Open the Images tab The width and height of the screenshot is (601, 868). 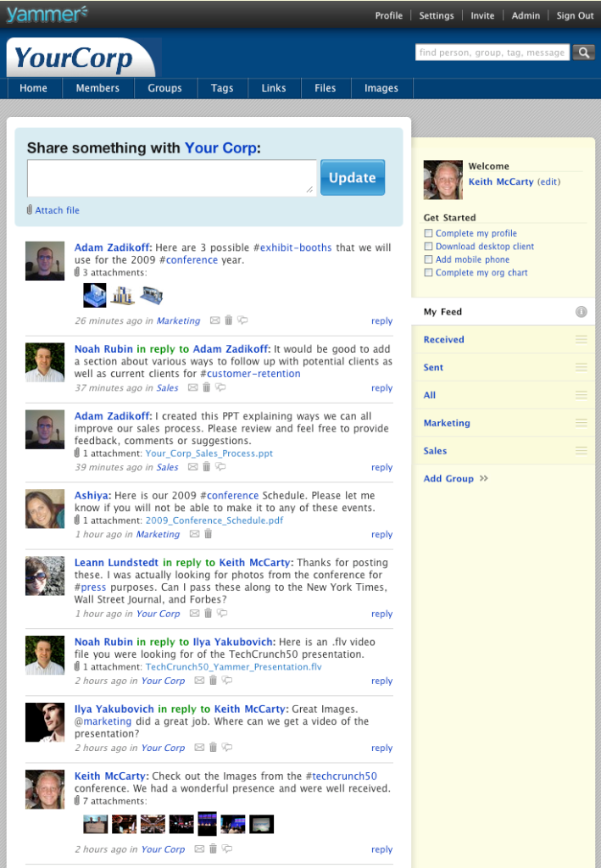click(381, 88)
